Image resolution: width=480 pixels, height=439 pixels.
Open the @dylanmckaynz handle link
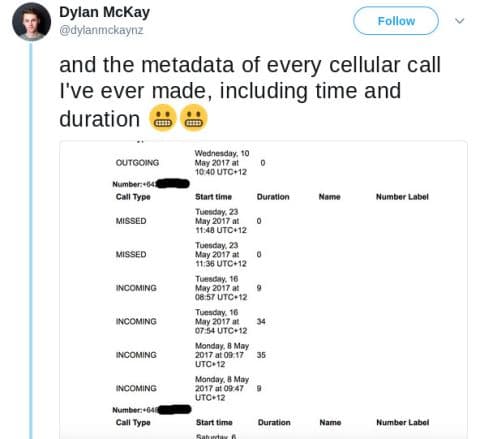click(101, 30)
